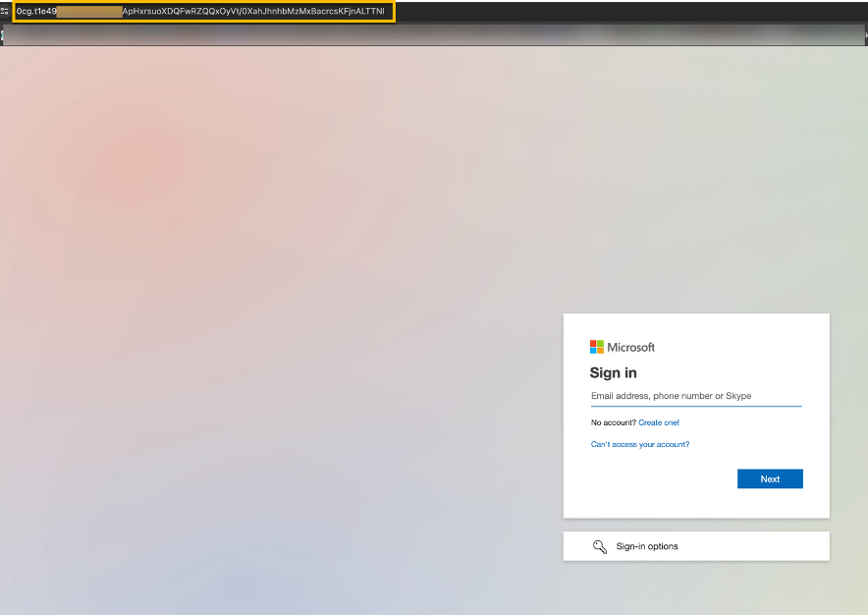Click the "Sign-in options" label text
868x615 pixels.
(647, 546)
